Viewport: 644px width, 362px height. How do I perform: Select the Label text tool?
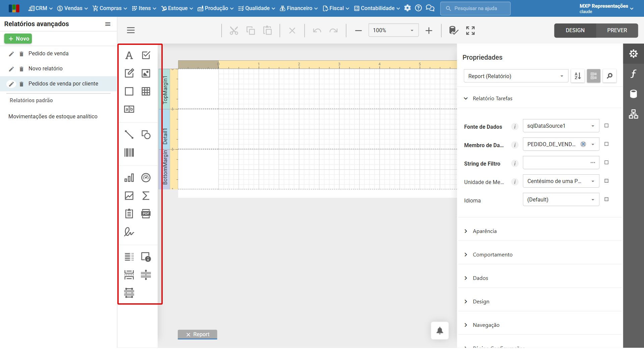click(129, 55)
